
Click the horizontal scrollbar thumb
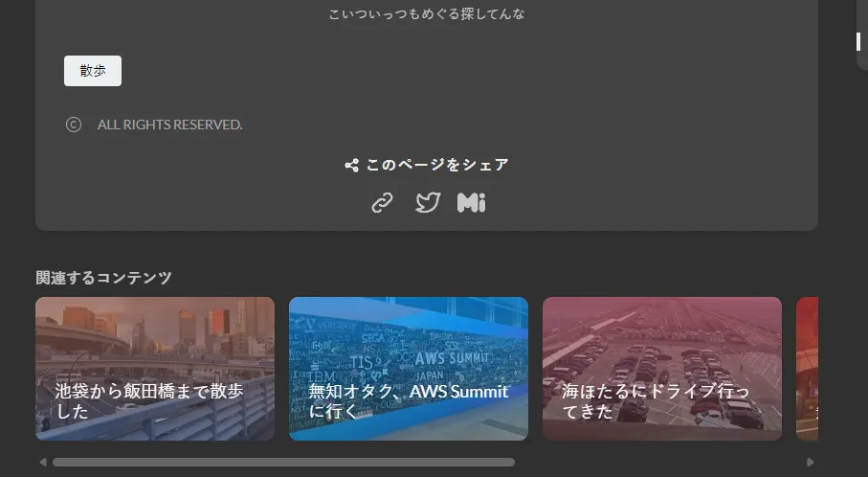point(283,462)
